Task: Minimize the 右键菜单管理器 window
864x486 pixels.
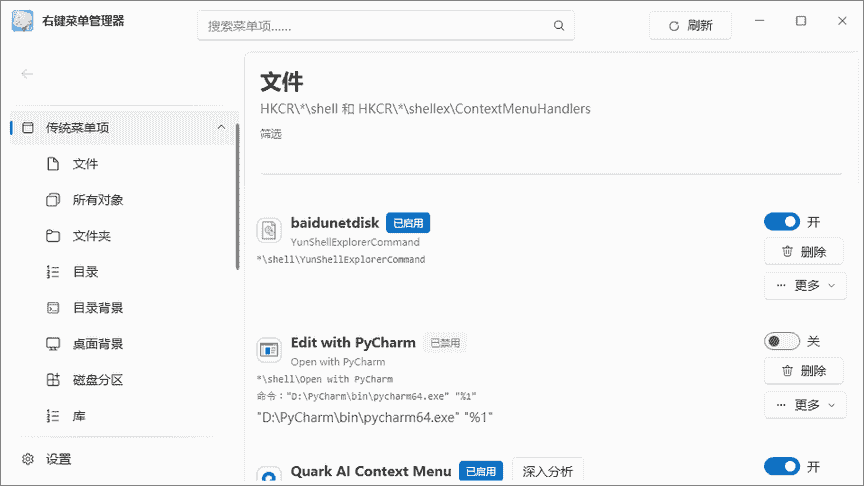Action: 759,21
